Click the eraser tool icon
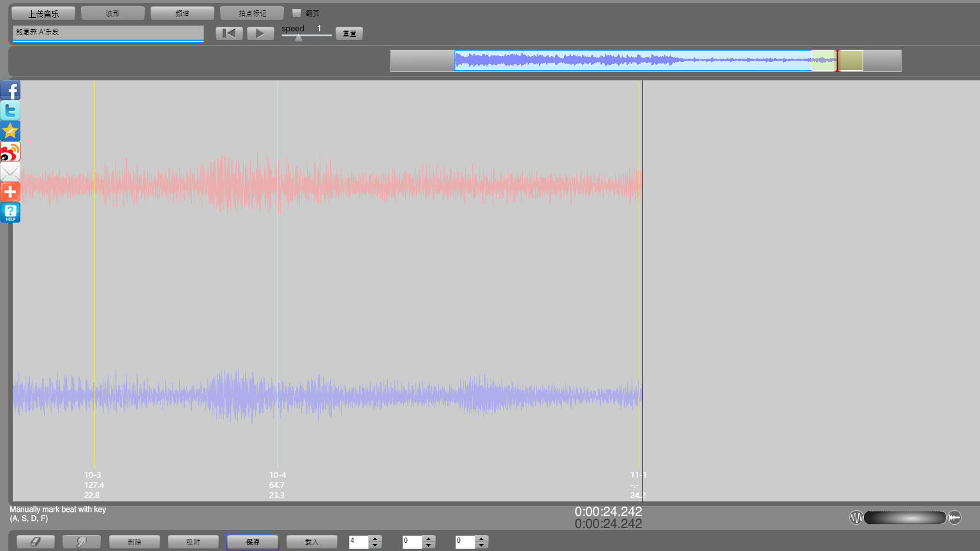 point(35,542)
